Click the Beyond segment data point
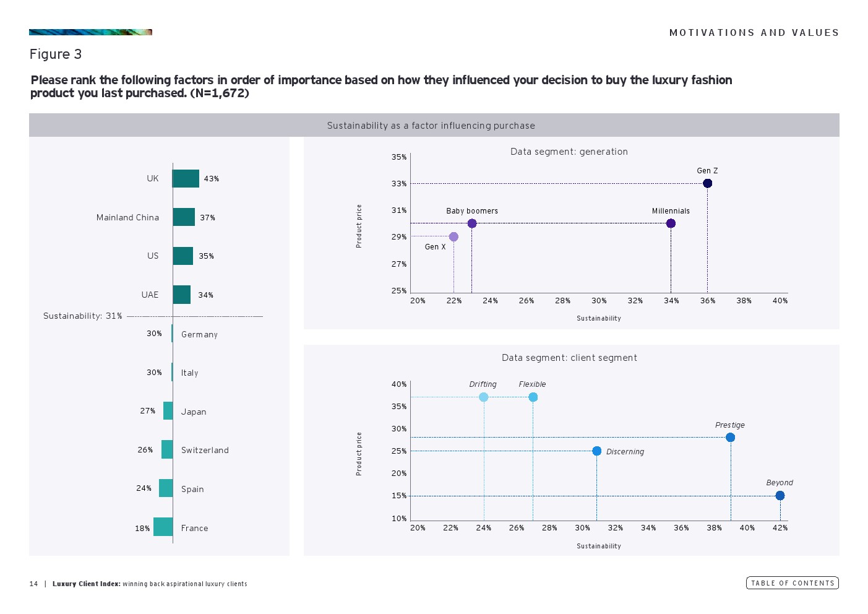The width and height of the screenshot is (868, 614). pyautogui.click(x=780, y=496)
